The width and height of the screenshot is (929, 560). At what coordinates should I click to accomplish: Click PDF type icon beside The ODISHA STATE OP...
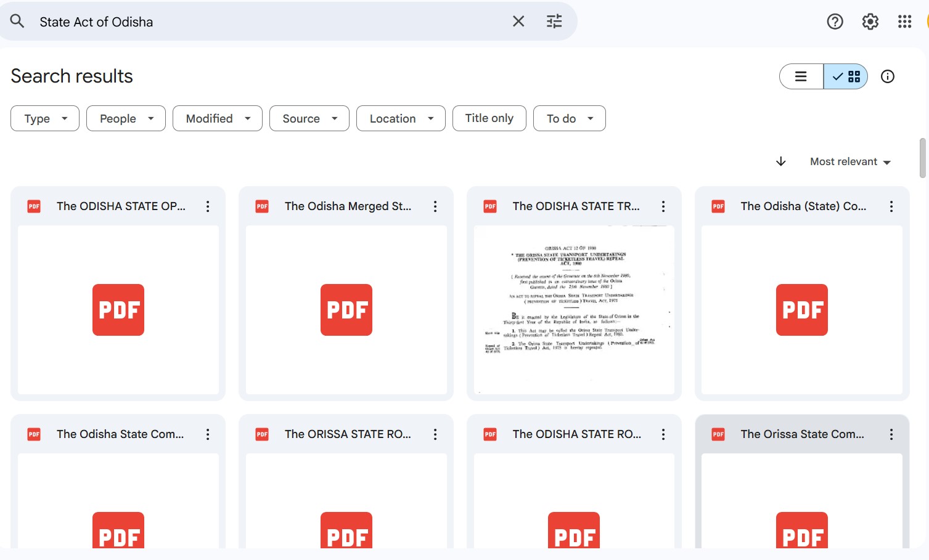[x=34, y=206]
